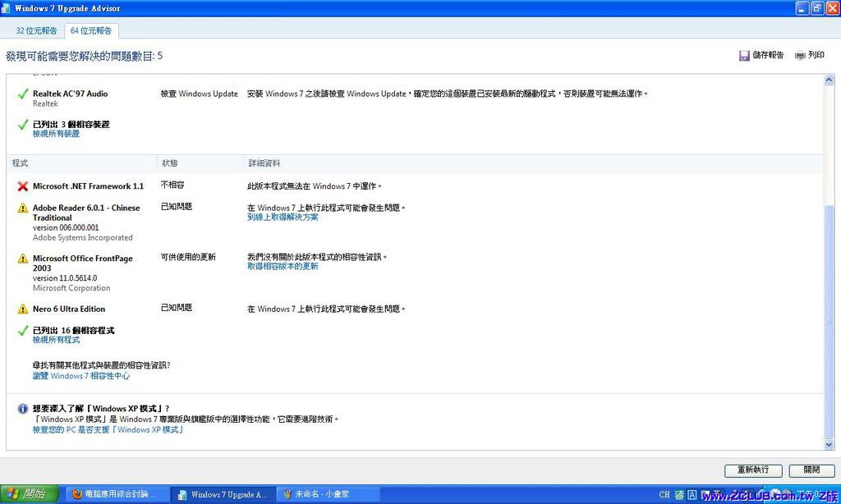This screenshot has width=841, height=504.
Task: Click the red X beside .NET Framework 1.1
Action: [22, 186]
